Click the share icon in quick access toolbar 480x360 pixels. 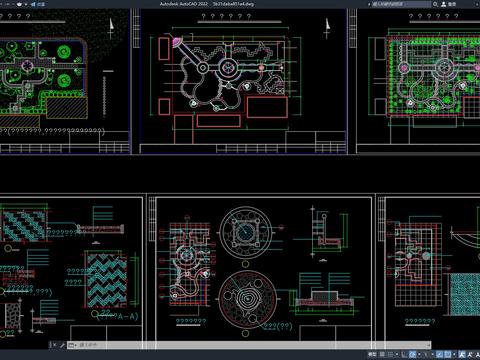pyautogui.click(x=33, y=4)
